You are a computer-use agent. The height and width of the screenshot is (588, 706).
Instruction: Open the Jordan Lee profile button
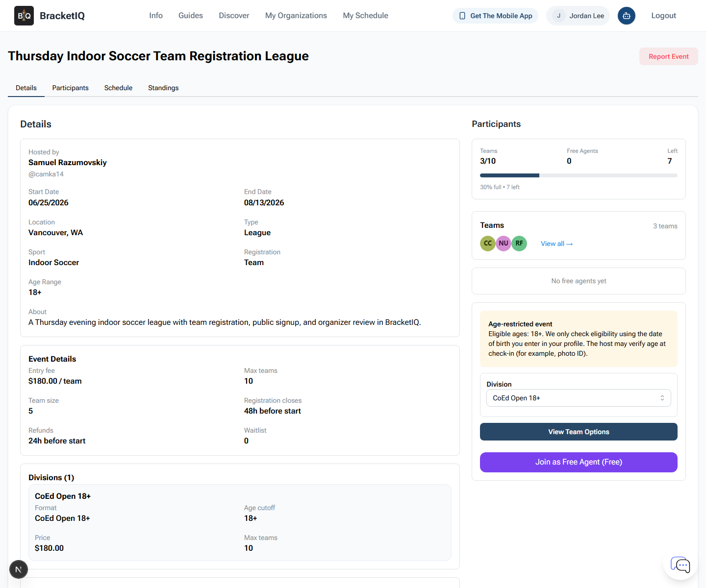pos(578,16)
